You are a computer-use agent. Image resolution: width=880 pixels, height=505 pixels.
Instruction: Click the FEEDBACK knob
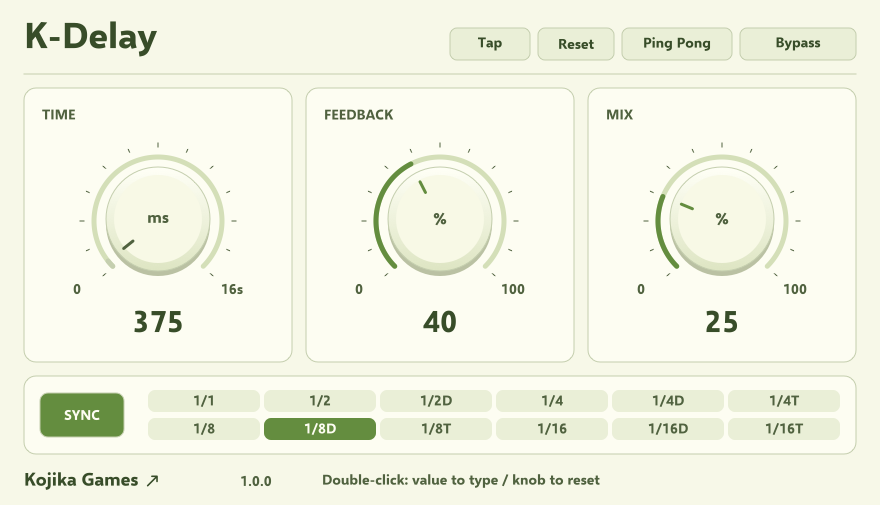click(x=440, y=220)
